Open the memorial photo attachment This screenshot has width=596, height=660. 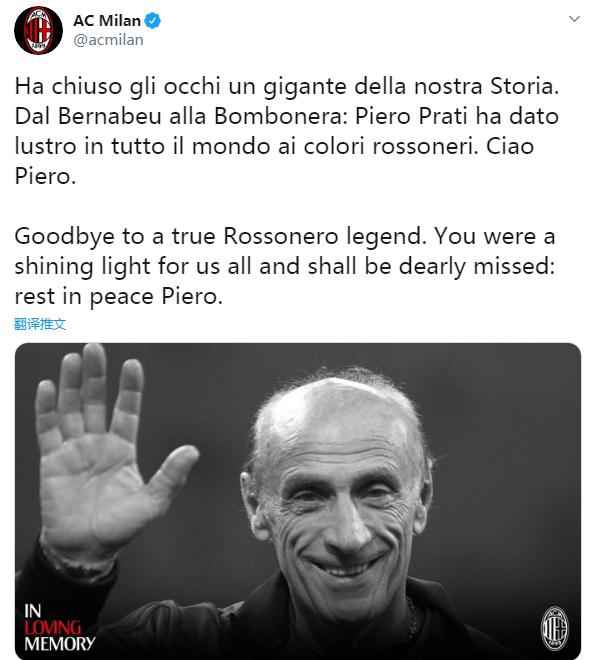298,501
